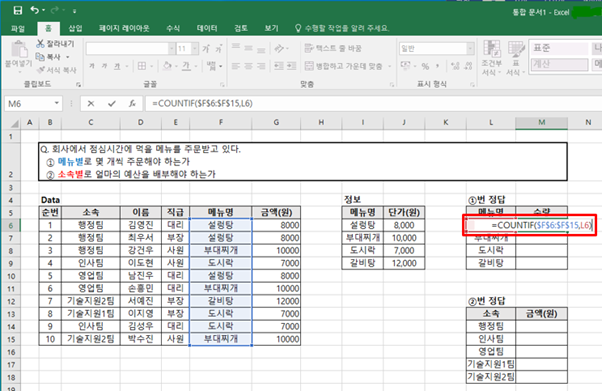Set top vertical alignment
Screen dimensions: 602x391
pos(236,48)
